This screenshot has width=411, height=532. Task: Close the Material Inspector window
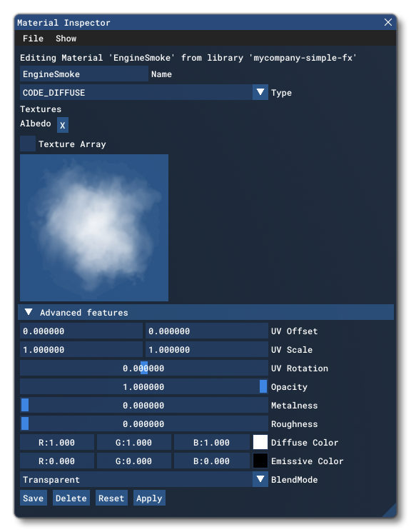[388, 22]
